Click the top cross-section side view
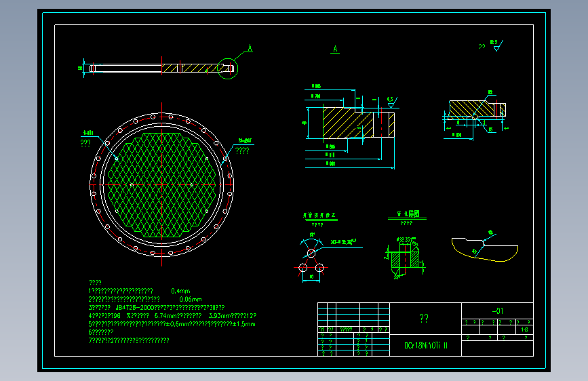 coord(161,68)
